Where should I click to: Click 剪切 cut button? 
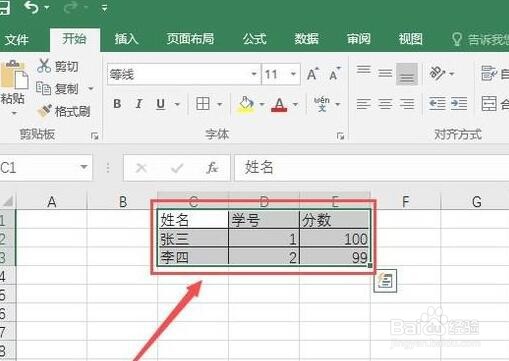[x=58, y=66]
